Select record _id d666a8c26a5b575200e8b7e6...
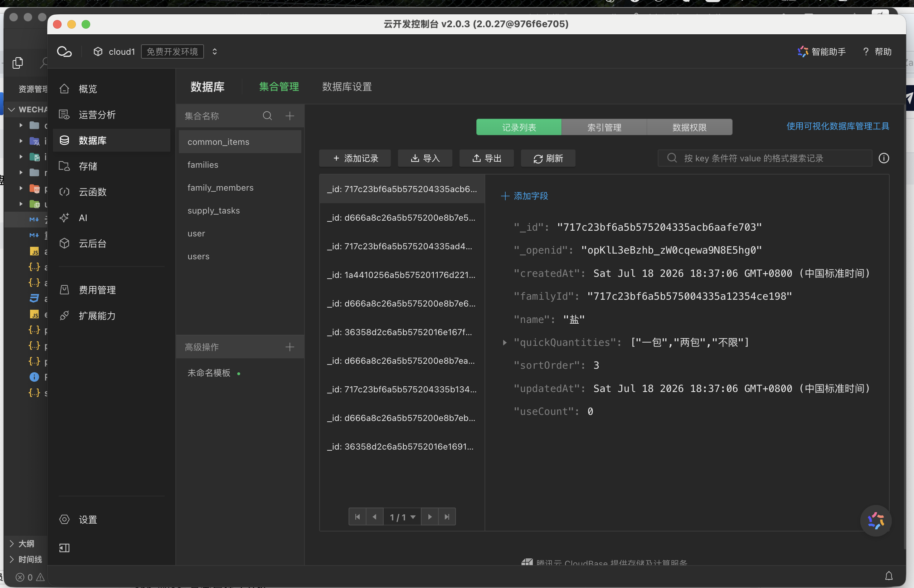914x588 pixels. (402, 304)
